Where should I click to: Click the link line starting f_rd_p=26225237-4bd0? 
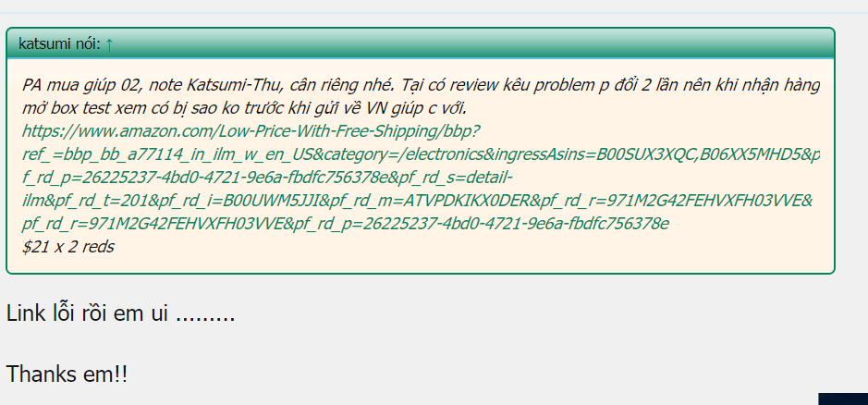[x=267, y=178]
